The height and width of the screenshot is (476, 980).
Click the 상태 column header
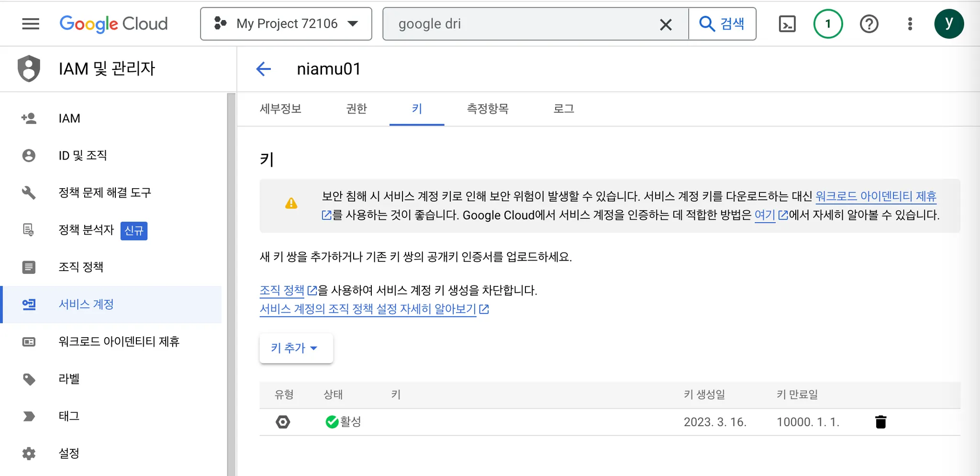333,395
